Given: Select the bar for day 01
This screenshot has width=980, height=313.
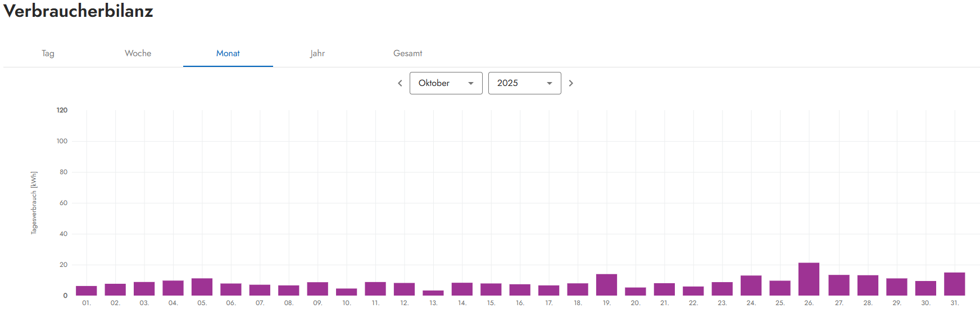Looking at the screenshot, I should (87, 291).
